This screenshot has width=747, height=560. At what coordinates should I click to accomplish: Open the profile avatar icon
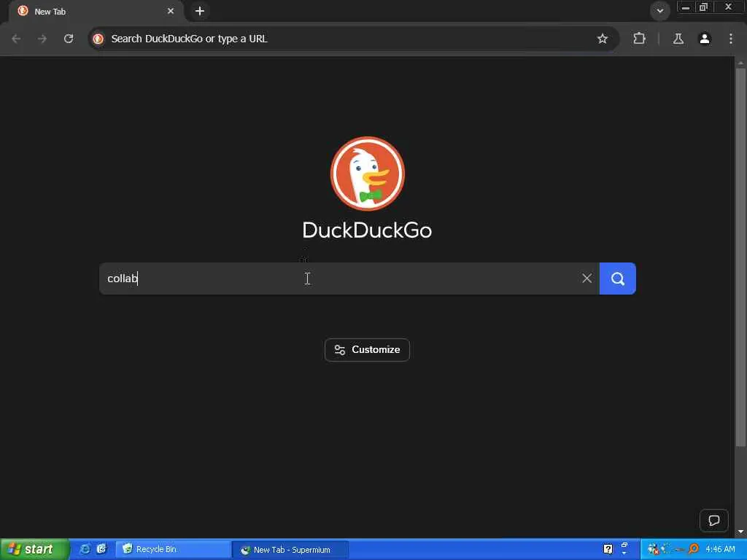click(x=705, y=39)
